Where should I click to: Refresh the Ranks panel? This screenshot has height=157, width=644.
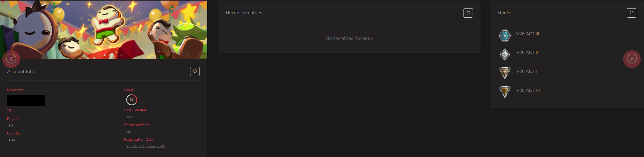tap(632, 13)
